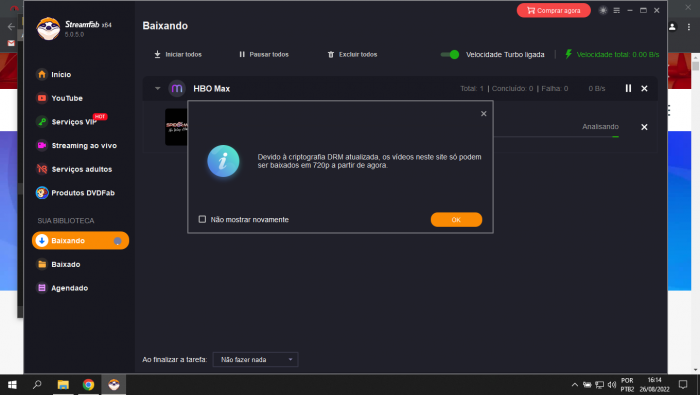The width and height of the screenshot is (700, 395).
Task: Remove the HBO Max download group
Action: click(x=644, y=88)
